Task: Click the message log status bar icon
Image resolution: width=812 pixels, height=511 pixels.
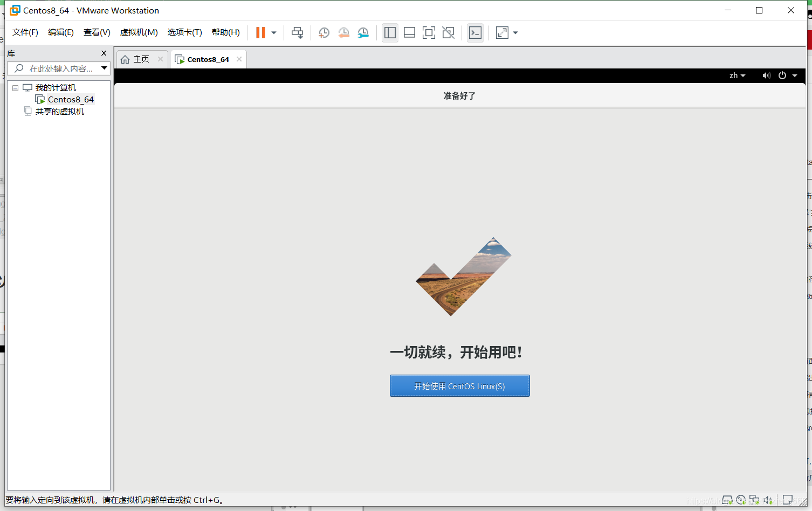Action: [788, 500]
